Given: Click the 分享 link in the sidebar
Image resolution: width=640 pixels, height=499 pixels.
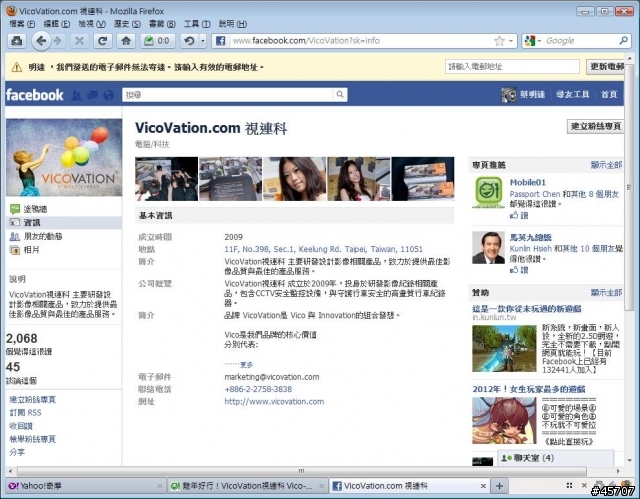Looking at the screenshot, I should pyautogui.click(x=17, y=452).
